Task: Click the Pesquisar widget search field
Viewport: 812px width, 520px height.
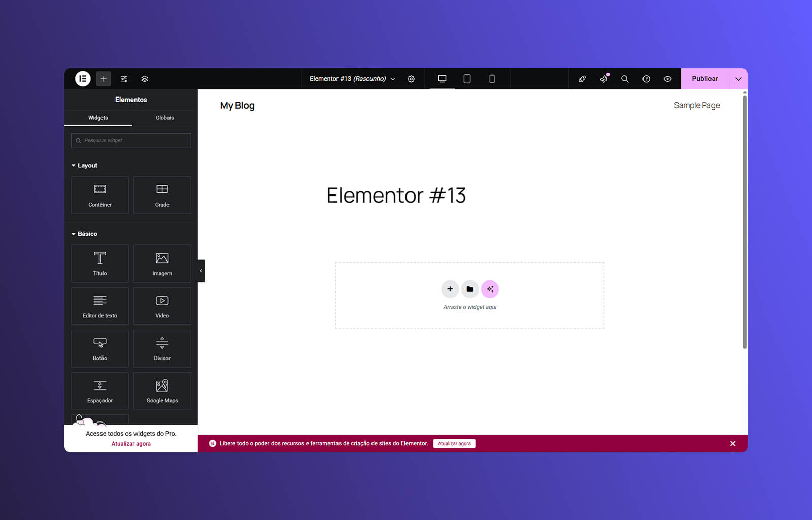Action: click(131, 140)
